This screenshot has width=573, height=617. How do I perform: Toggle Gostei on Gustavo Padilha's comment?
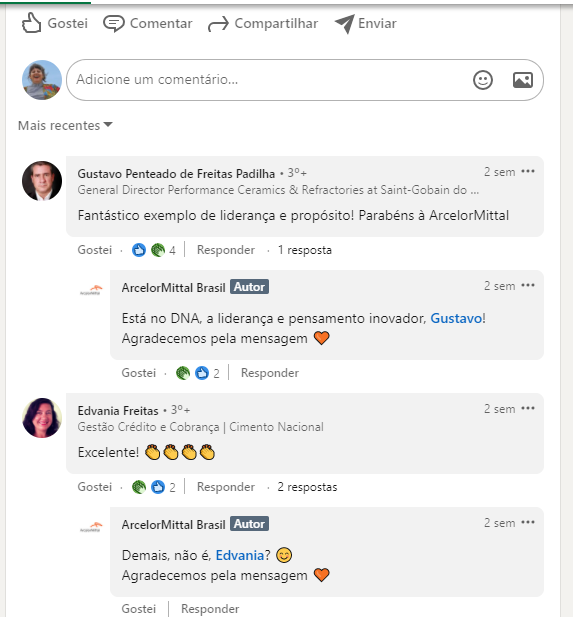pos(95,250)
